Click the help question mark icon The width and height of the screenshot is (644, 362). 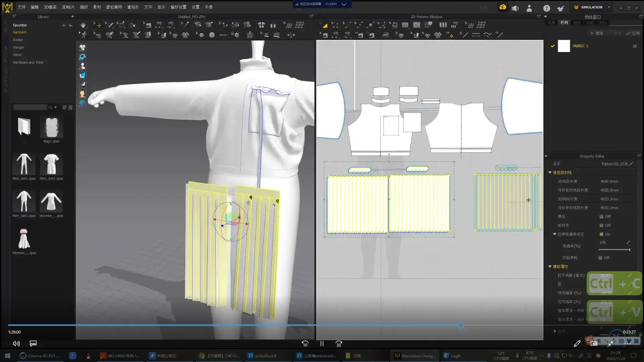click(x=546, y=8)
